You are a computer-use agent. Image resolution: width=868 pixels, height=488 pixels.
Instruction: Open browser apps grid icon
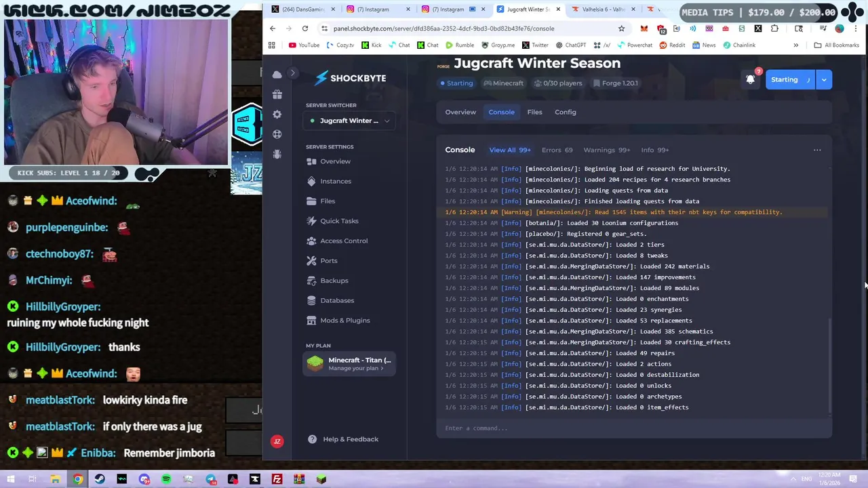pyautogui.click(x=272, y=45)
